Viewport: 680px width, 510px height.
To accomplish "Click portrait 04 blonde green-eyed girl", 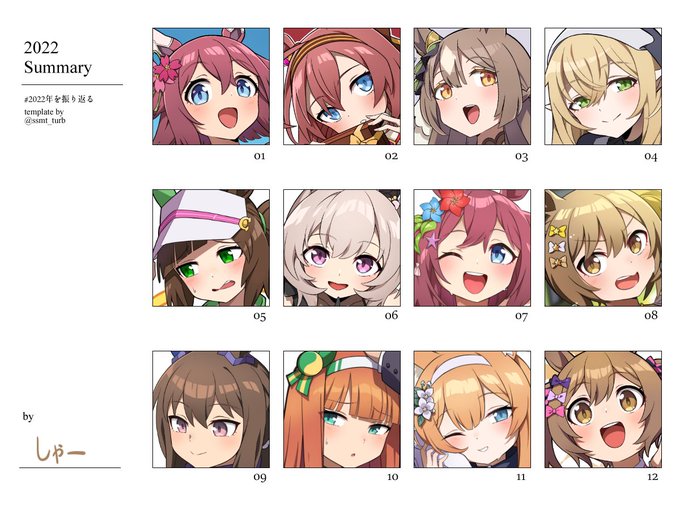I will 603,86.
